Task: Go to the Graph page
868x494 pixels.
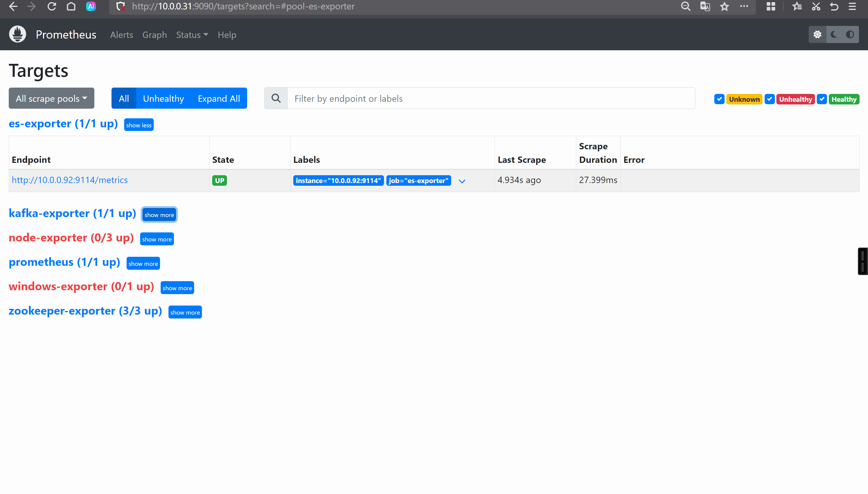Action: point(155,35)
